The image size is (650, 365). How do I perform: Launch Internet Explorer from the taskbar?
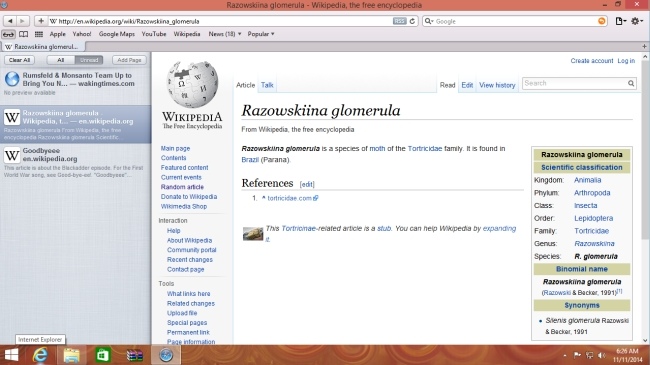(40, 355)
